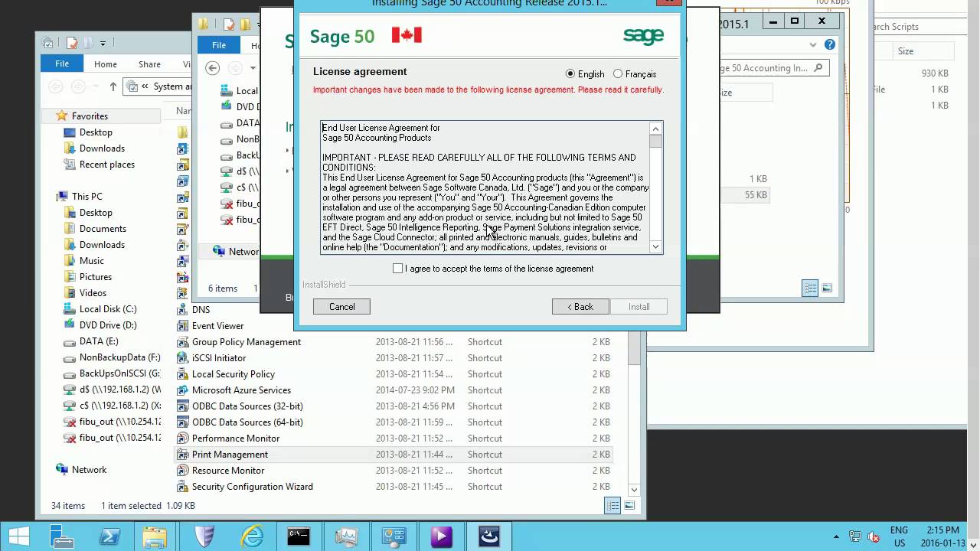Select DATA (E:) drive in navigation pane

pos(99,341)
